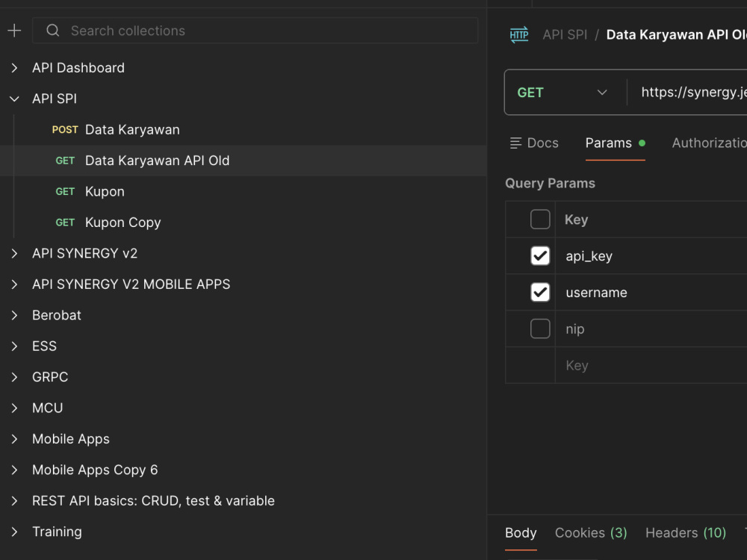The height and width of the screenshot is (560, 747).
Task: Click the plus icon to create a new collection
Action: (x=14, y=31)
